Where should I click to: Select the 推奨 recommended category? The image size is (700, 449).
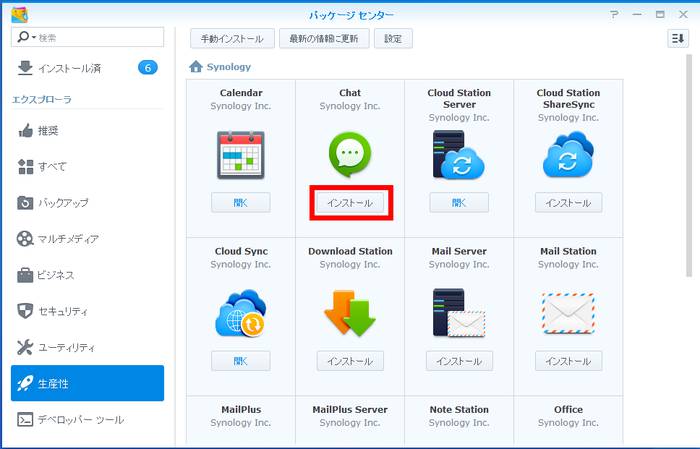coord(88,130)
